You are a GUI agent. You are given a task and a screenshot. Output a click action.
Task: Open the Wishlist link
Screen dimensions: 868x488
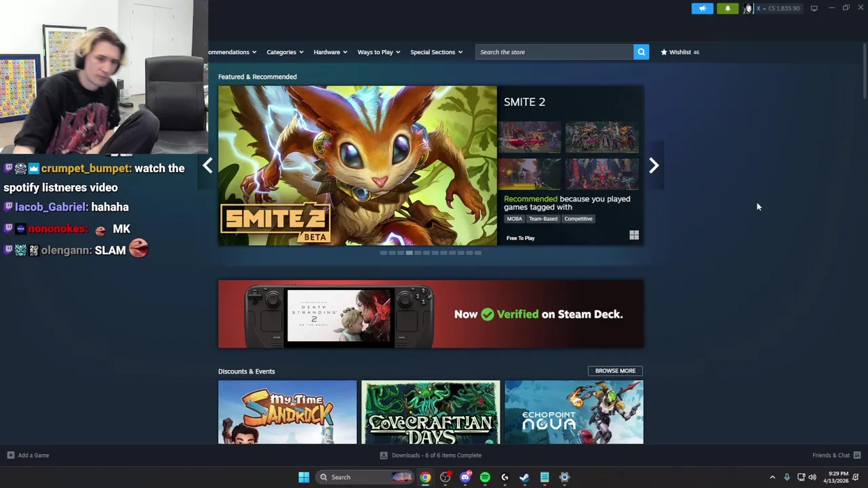coord(680,52)
